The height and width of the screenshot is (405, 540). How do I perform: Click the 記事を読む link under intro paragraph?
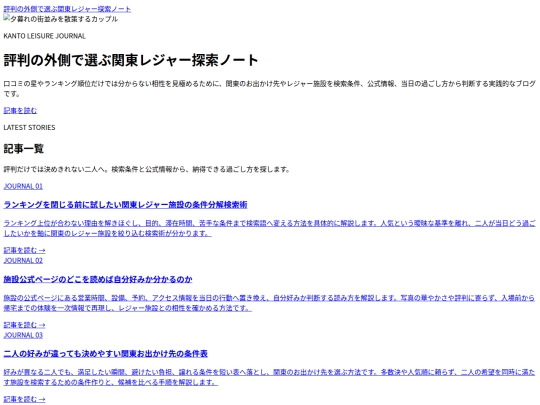tap(20, 111)
